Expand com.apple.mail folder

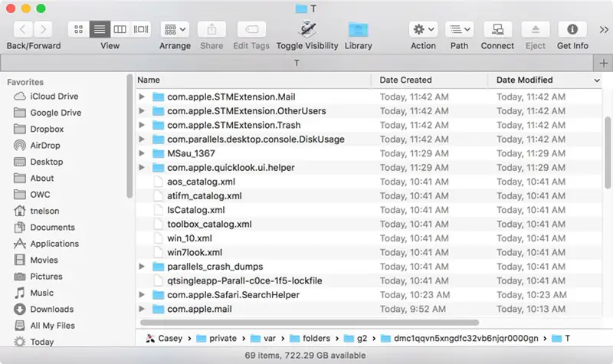coord(142,309)
